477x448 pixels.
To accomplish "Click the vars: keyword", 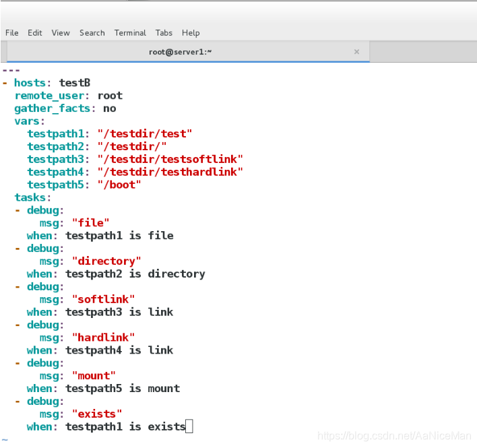I will point(30,121).
